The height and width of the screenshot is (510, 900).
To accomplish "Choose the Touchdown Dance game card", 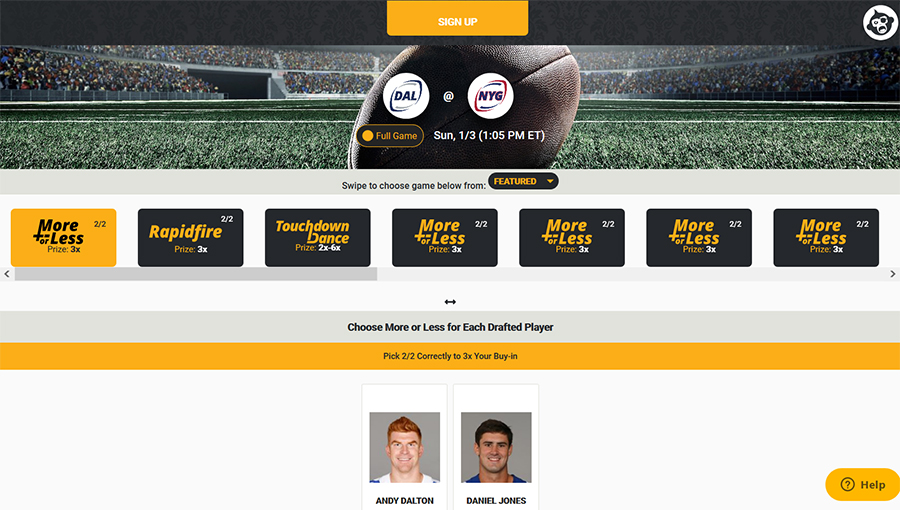I will pyautogui.click(x=317, y=238).
